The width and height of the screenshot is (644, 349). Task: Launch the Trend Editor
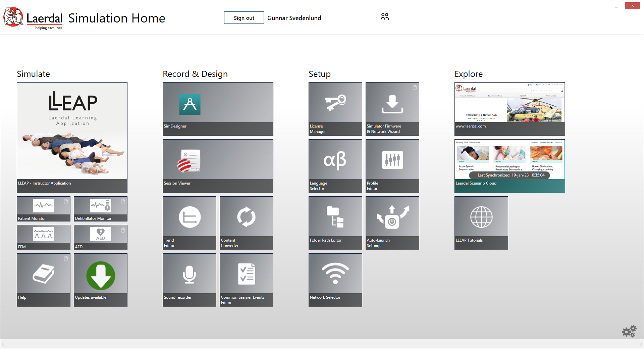point(189,223)
